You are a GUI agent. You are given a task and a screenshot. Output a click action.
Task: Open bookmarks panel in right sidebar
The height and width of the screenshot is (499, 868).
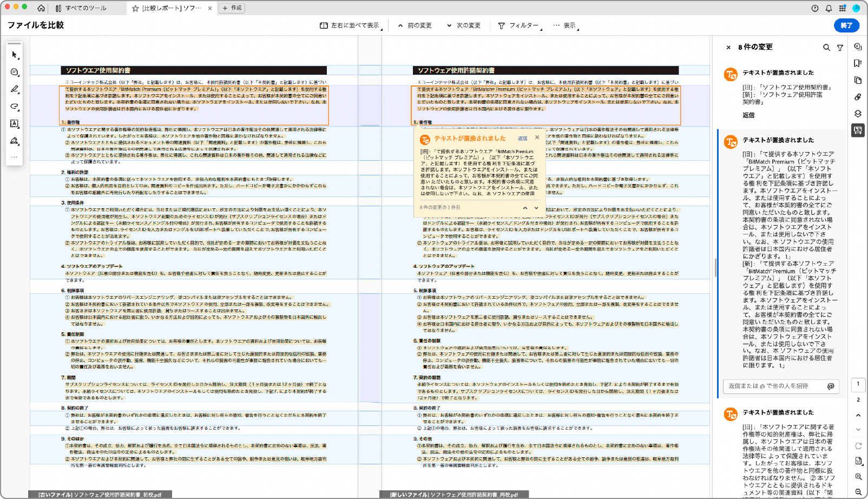coord(858,63)
